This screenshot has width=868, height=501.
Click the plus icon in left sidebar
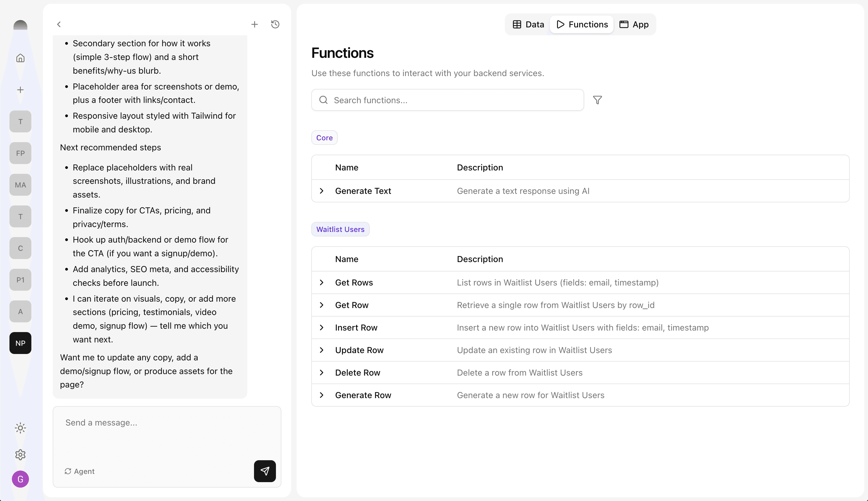click(x=20, y=90)
